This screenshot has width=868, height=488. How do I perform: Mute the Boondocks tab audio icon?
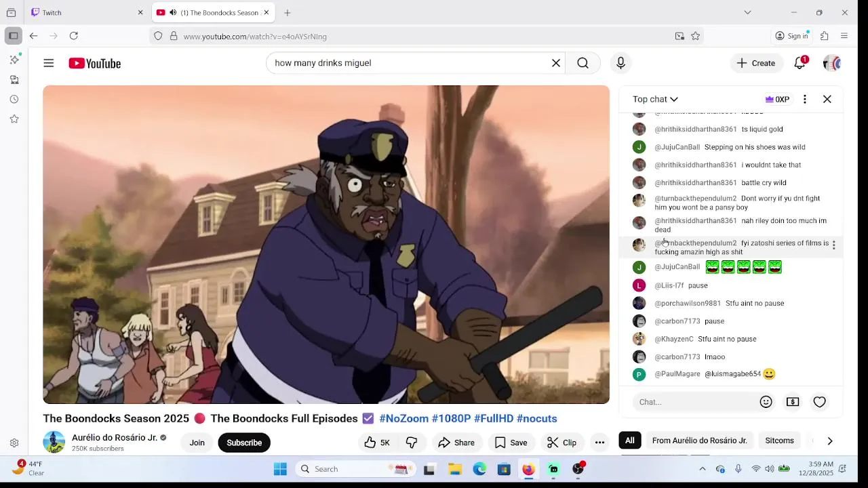click(x=173, y=12)
